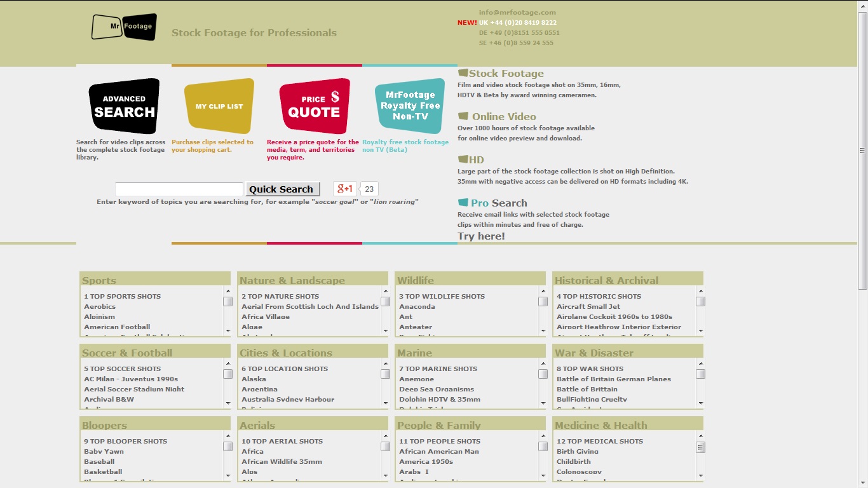Choose "Anaconda" in the Wildlife list
The height and width of the screenshot is (488, 868).
tap(417, 306)
